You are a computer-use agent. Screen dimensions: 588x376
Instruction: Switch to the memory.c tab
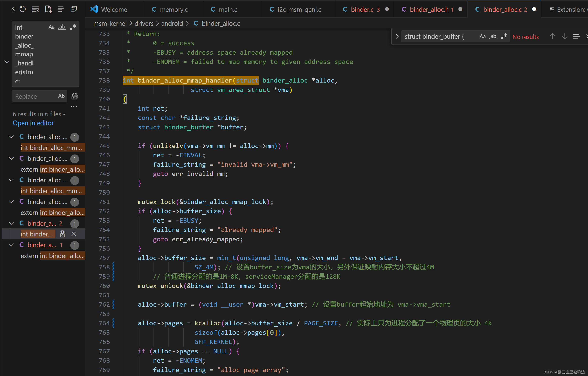tap(174, 9)
